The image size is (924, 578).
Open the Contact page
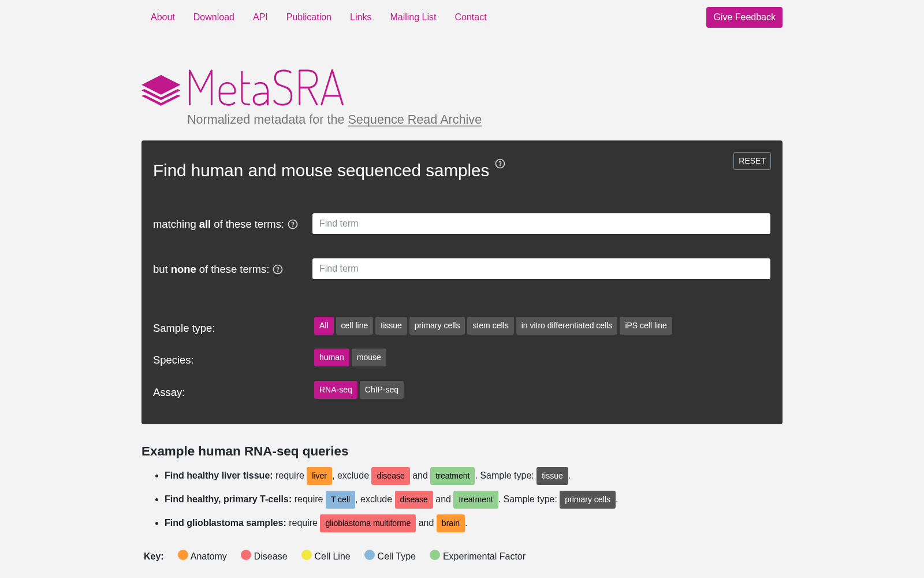[x=471, y=17]
